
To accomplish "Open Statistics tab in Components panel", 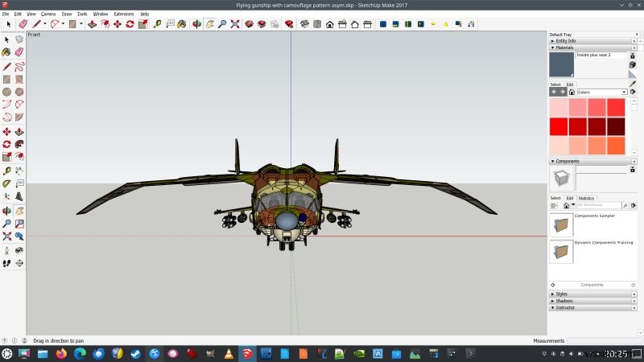I will coord(586,198).
